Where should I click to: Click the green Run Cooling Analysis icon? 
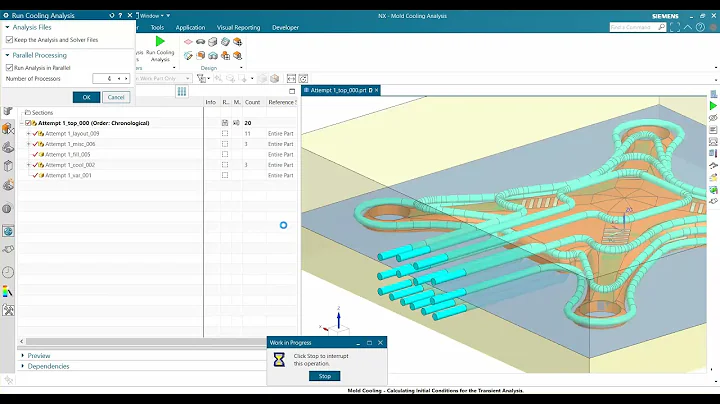pos(160,41)
